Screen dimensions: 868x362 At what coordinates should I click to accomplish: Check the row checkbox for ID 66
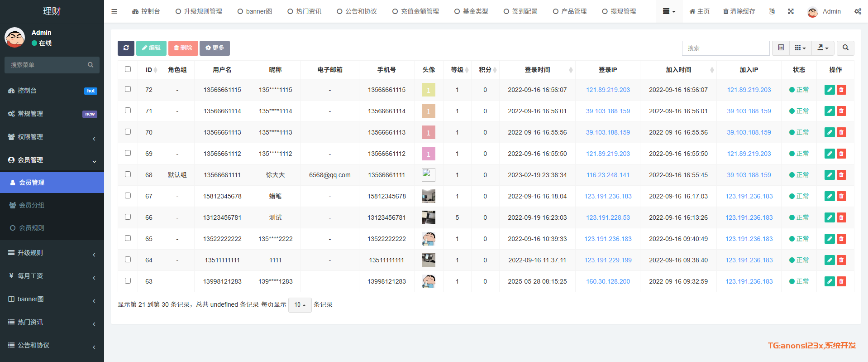coord(128,217)
